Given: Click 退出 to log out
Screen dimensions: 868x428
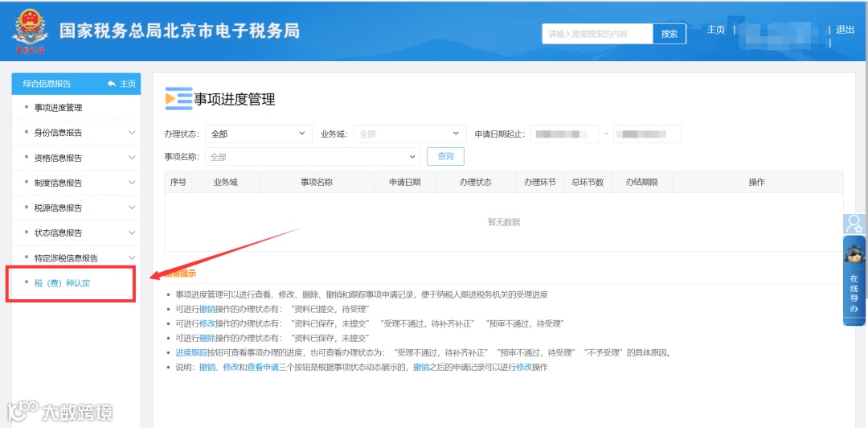Looking at the screenshot, I should pos(845,30).
